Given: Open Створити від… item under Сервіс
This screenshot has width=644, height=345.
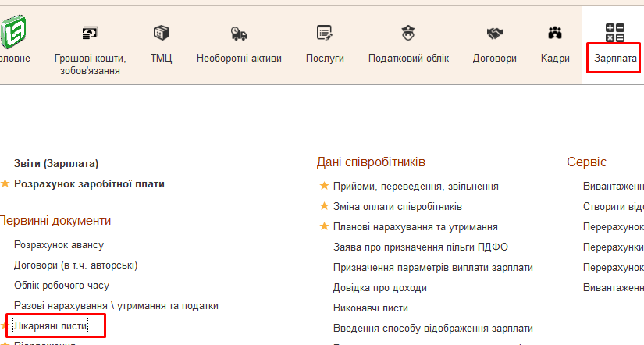Looking at the screenshot, I should pyautogui.click(x=614, y=206).
